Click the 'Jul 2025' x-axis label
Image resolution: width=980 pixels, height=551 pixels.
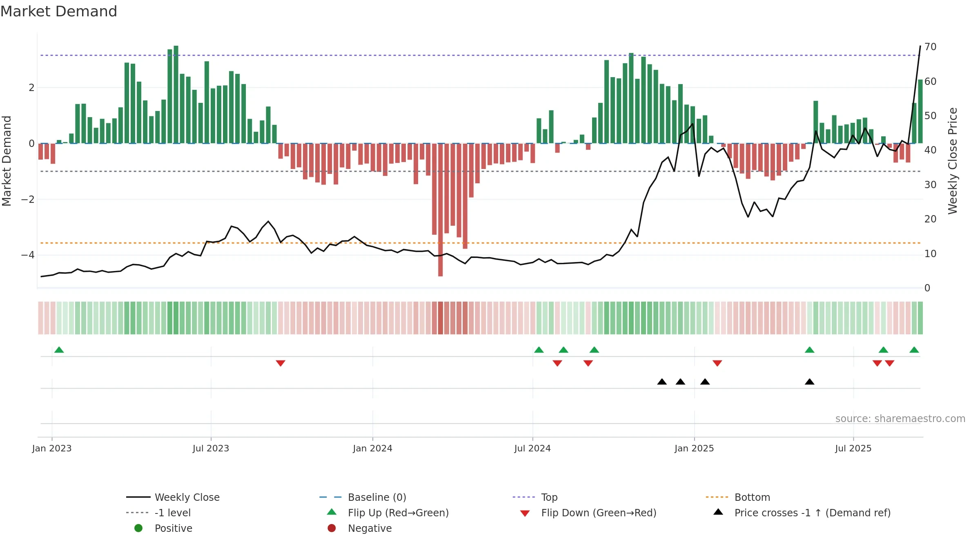[x=853, y=448]
